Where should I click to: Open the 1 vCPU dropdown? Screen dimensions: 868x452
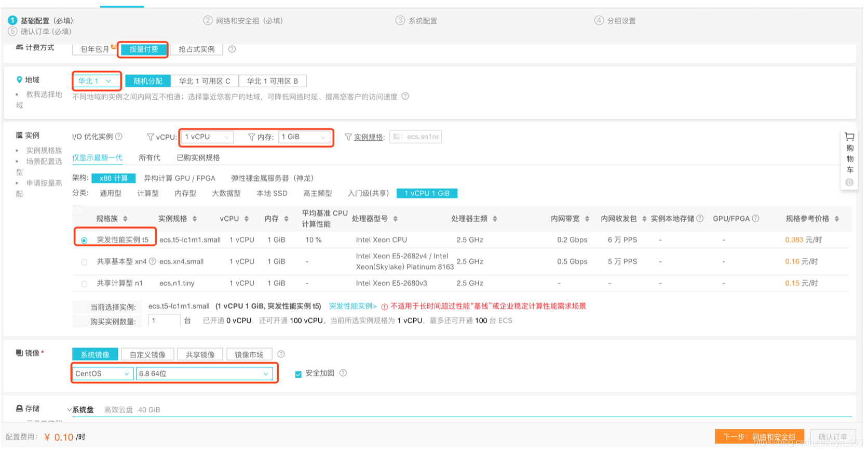pyautogui.click(x=207, y=137)
